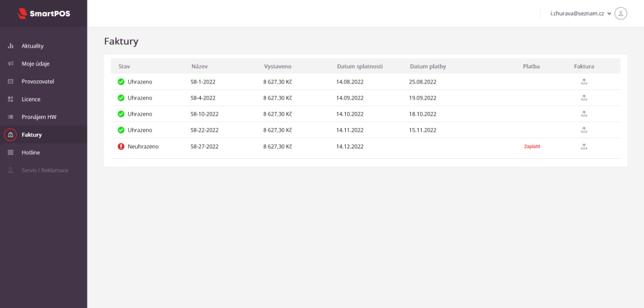Click the Pronájem HW list icon
Image resolution: width=644 pixels, height=308 pixels.
click(10, 117)
